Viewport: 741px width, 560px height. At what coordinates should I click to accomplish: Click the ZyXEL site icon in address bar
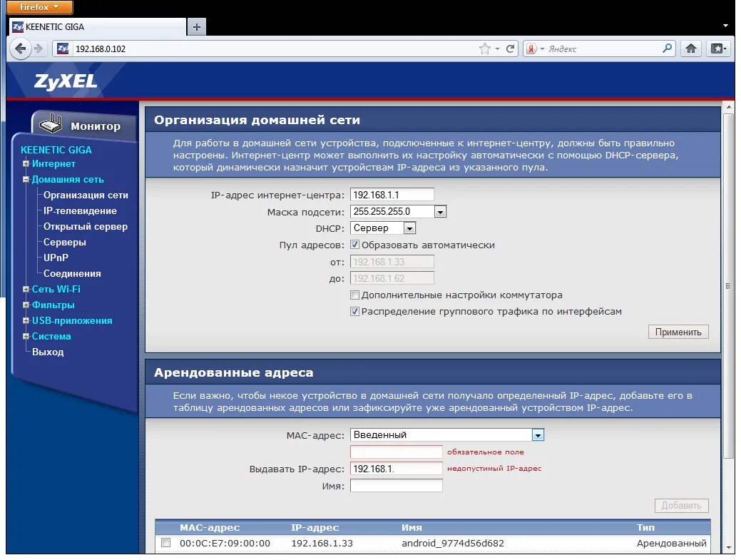coord(63,49)
